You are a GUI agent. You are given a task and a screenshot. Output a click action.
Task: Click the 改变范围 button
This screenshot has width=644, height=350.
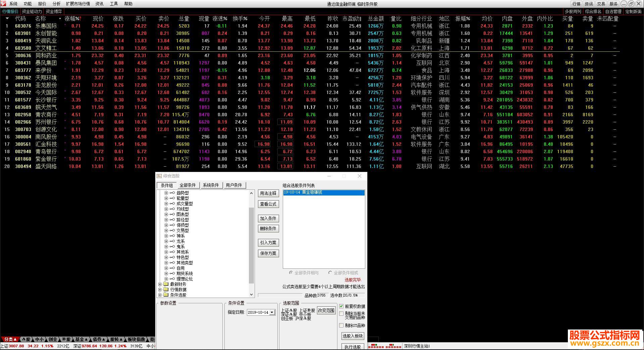click(x=326, y=310)
